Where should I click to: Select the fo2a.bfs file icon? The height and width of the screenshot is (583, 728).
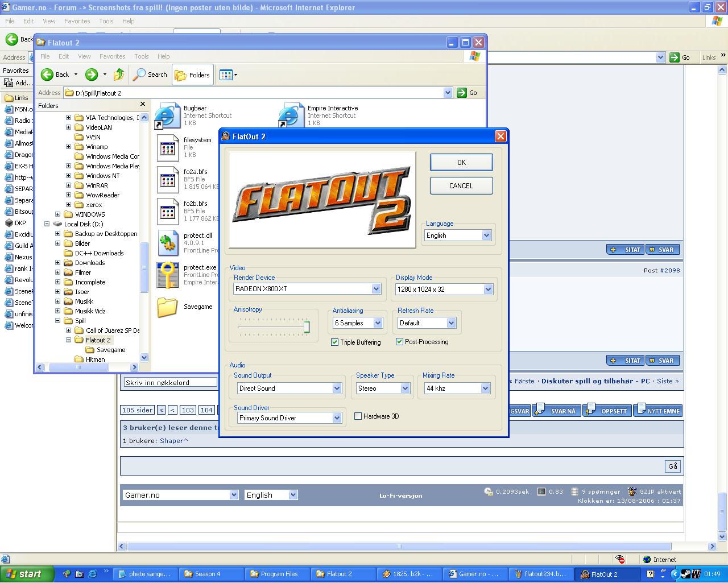tap(167, 179)
